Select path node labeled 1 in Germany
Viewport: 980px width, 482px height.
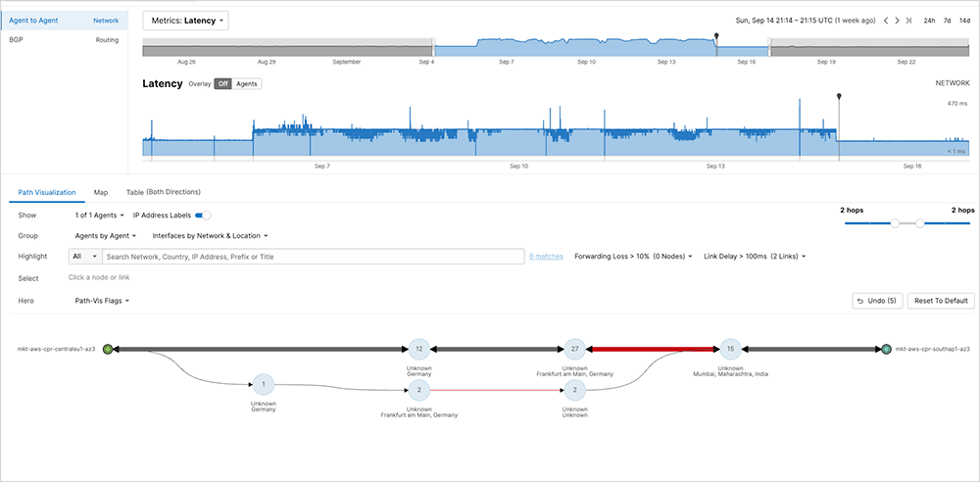pyautogui.click(x=263, y=384)
